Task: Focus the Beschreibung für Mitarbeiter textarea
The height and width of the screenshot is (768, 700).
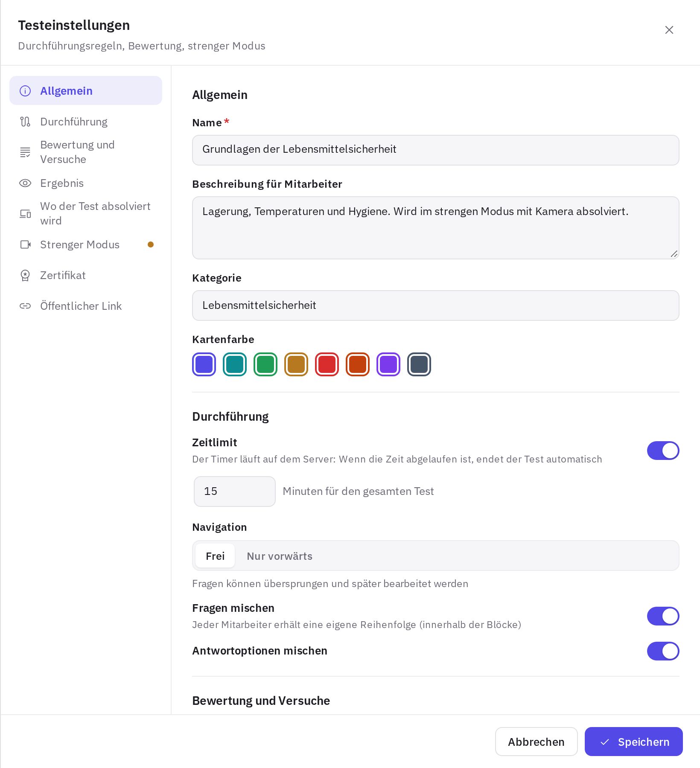Action: click(435, 228)
